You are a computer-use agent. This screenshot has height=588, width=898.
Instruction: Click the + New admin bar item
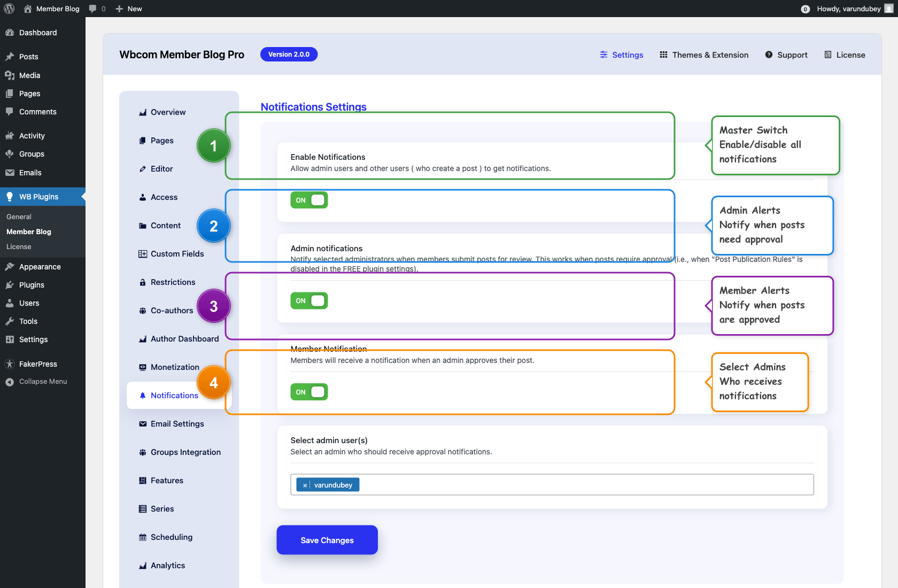pyautogui.click(x=129, y=9)
